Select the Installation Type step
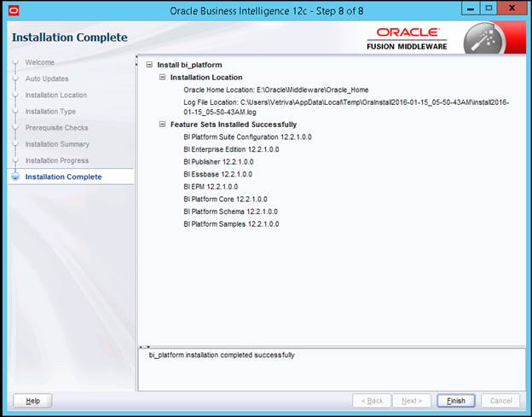The width and height of the screenshot is (532, 417). [50, 112]
